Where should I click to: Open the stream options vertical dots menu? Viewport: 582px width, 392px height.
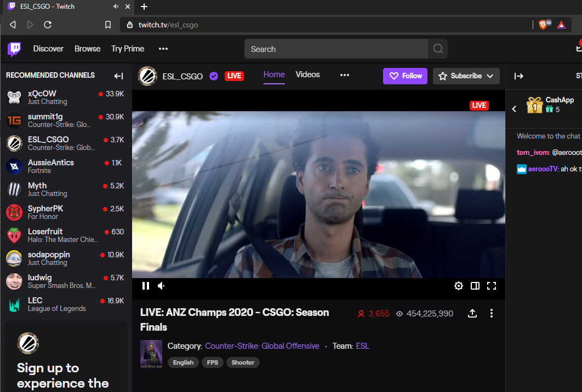[x=492, y=313]
